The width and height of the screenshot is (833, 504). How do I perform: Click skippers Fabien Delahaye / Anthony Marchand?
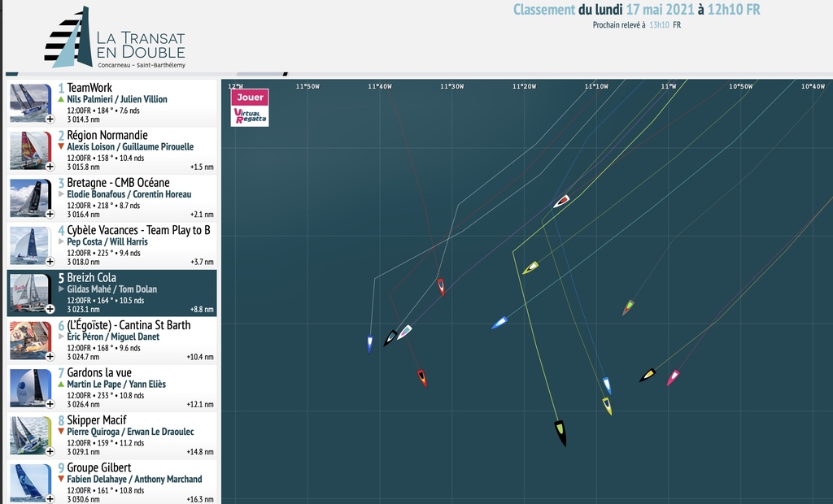[134, 479]
